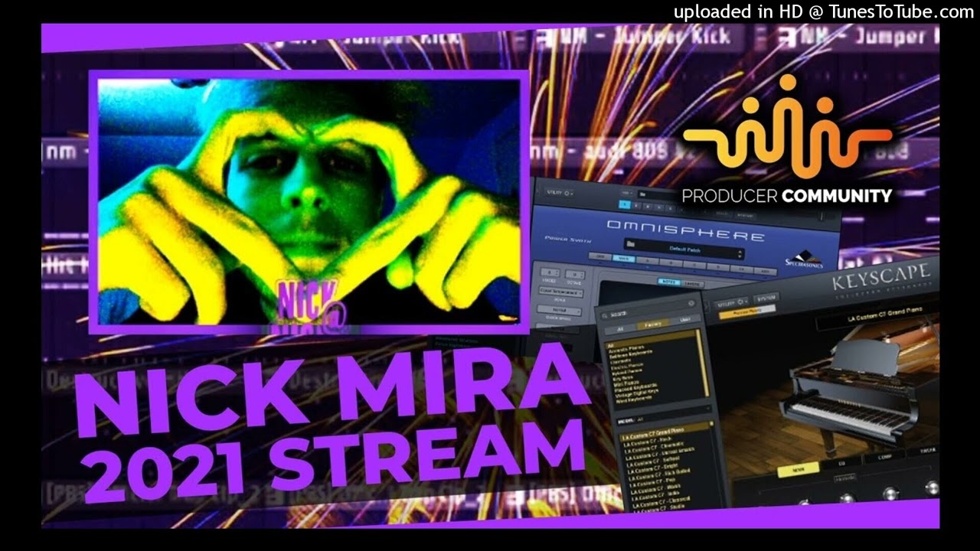Choose the Belltone Keyboards category
Image resolution: width=980 pixels, height=551 pixels.
tap(630, 354)
